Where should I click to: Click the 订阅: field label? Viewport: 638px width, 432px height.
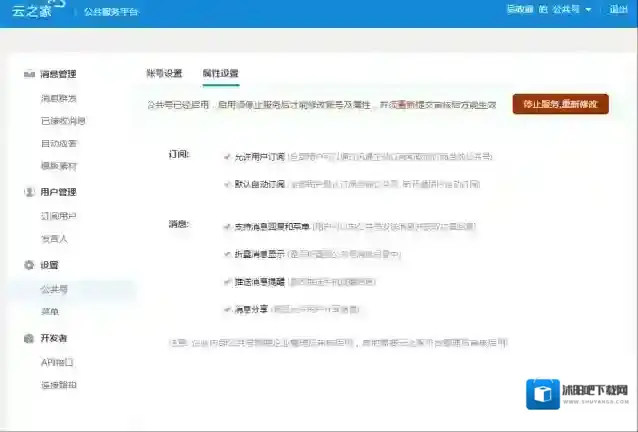(x=179, y=155)
